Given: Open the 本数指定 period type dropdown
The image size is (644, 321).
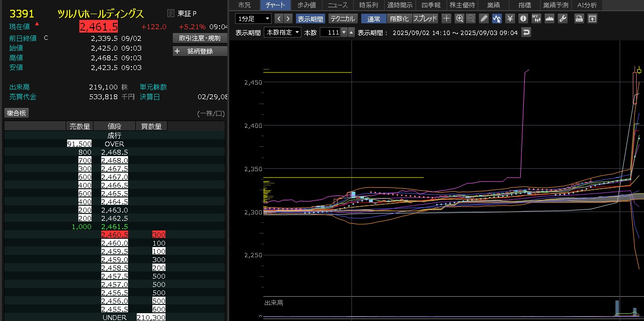Looking at the screenshot, I should tap(282, 32).
